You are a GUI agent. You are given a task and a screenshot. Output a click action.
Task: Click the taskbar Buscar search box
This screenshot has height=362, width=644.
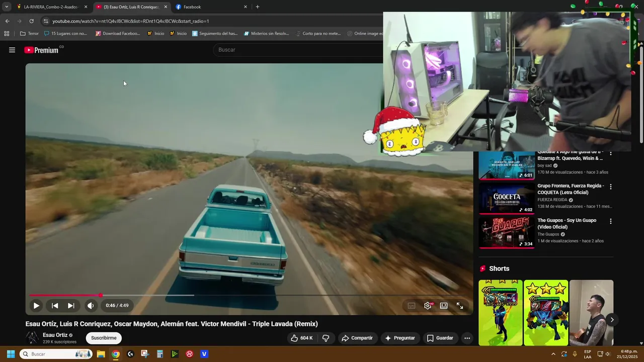tap(56, 354)
